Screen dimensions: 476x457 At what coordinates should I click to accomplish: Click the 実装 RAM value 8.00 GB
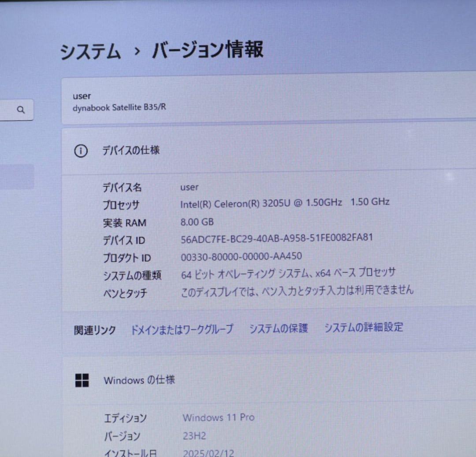pyautogui.click(x=197, y=221)
